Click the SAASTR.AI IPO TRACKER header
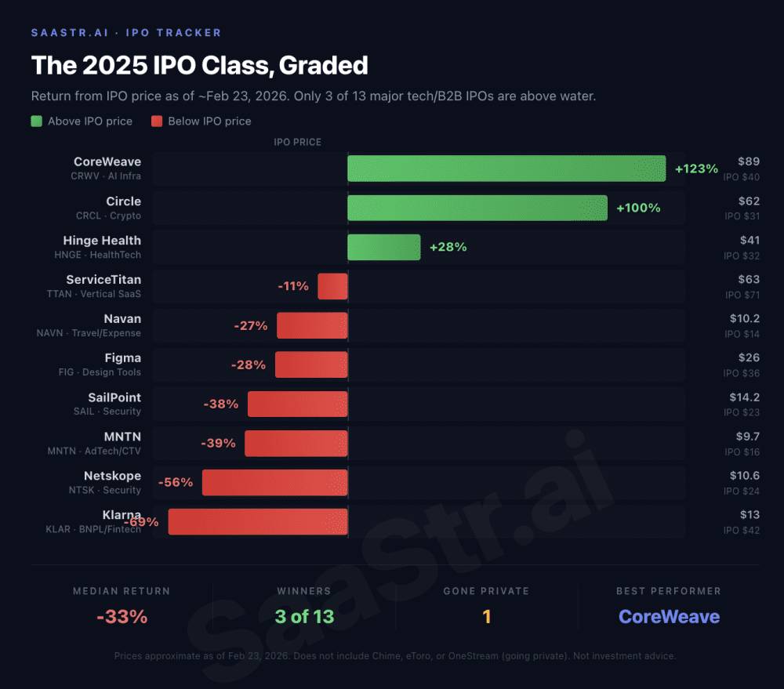 (126, 32)
